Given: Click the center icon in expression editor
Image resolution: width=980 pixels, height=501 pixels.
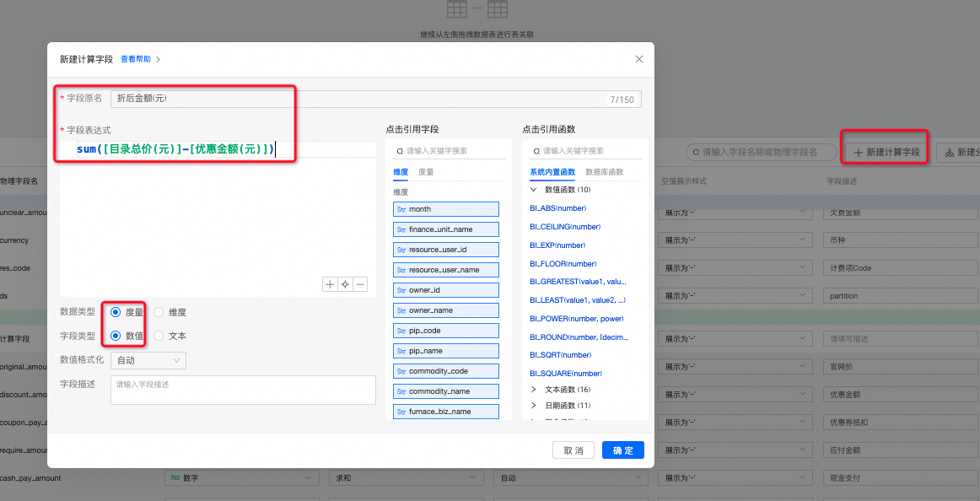Looking at the screenshot, I should point(345,285).
